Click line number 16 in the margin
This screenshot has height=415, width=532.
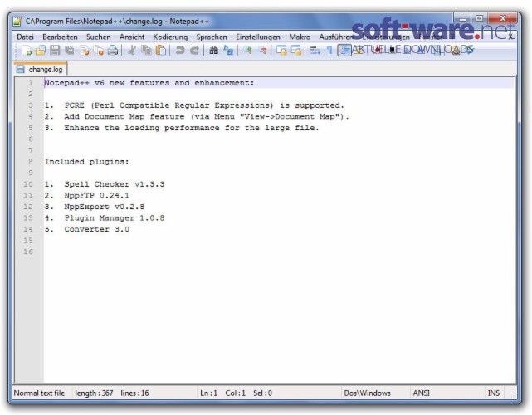point(28,251)
